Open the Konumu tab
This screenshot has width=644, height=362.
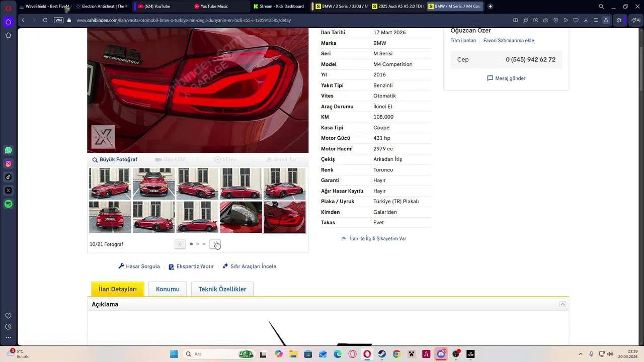point(168,289)
